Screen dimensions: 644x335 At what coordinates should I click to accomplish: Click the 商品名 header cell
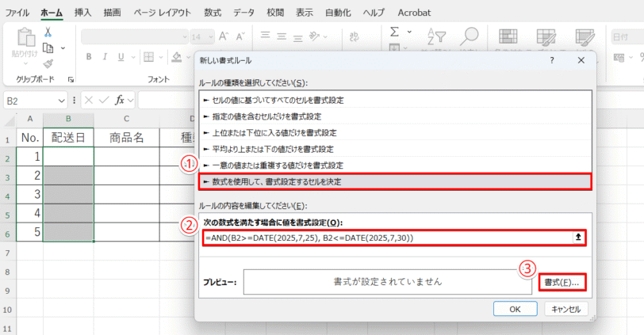pos(127,137)
